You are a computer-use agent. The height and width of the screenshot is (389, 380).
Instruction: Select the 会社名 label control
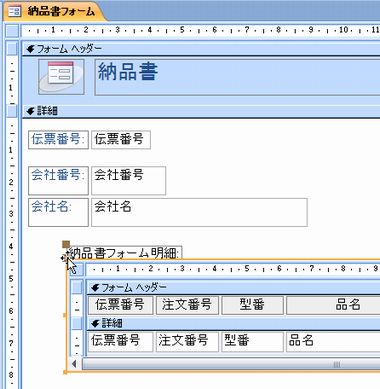tap(58, 212)
